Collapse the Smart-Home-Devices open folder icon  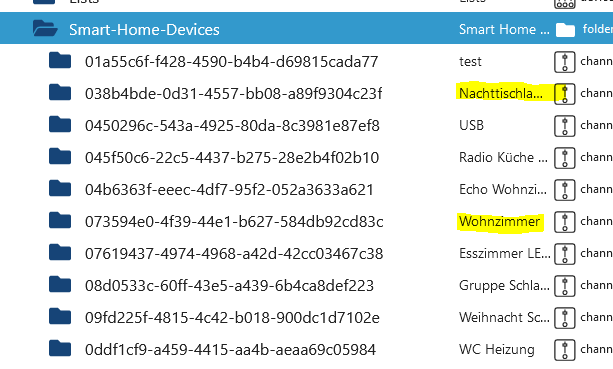pos(45,29)
